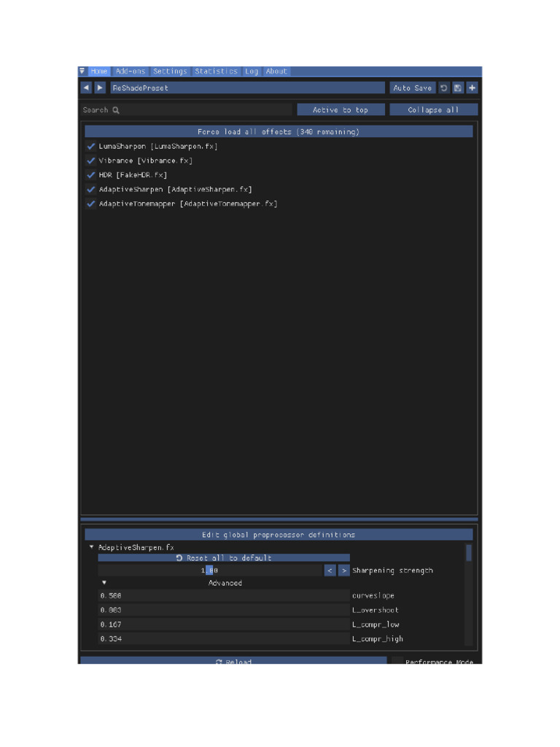Viewport: 560px width, 747px height.
Task: Open Edit global preprocessor definitions
Action: (x=279, y=535)
